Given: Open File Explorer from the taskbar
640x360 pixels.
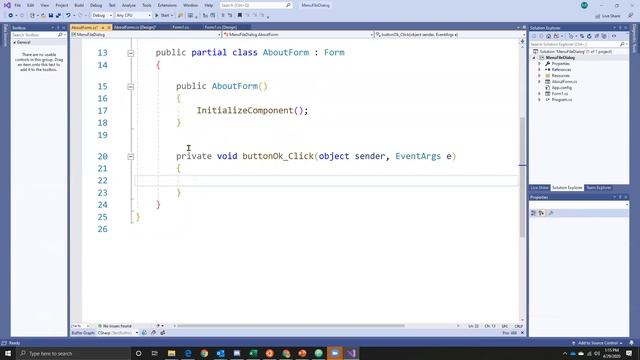Looking at the screenshot, I should pos(171,353).
